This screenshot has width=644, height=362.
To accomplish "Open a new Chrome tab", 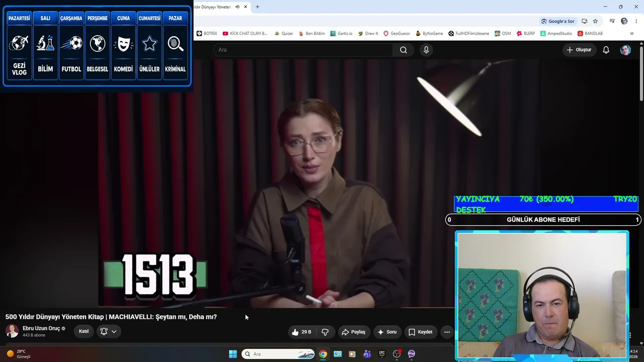I will [x=258, y=7].
